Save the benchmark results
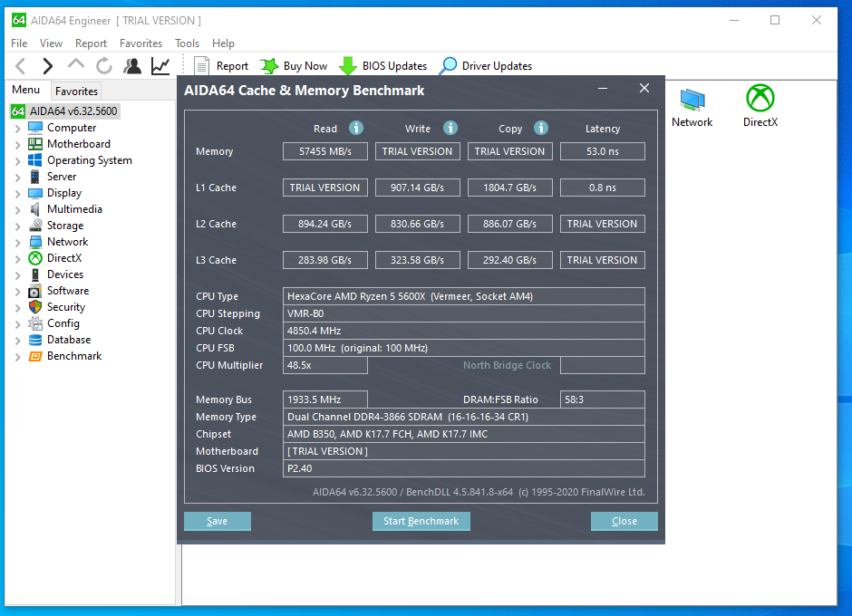This screenshot has height=616, width=852. click(218, 521)
